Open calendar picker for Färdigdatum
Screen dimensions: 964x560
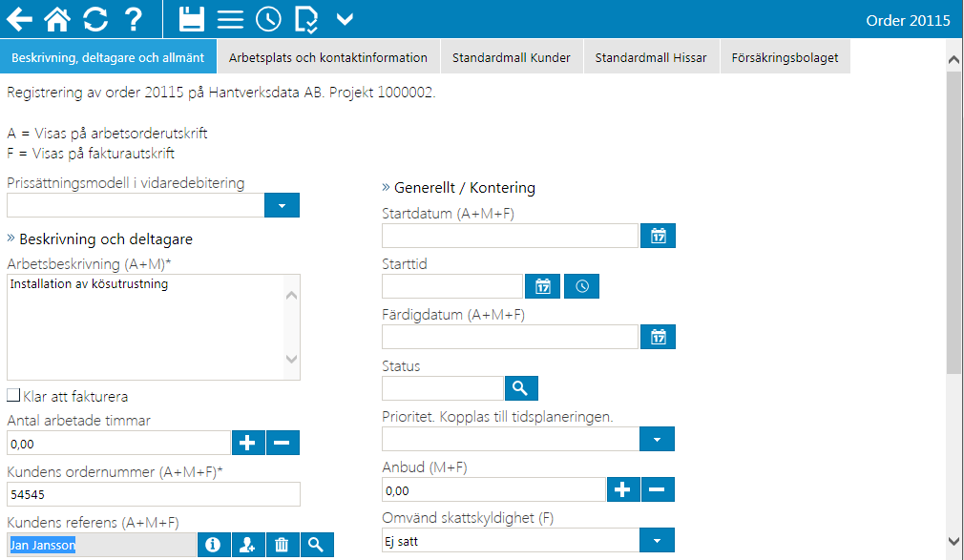pyautogui.click(x=658, y=337)
